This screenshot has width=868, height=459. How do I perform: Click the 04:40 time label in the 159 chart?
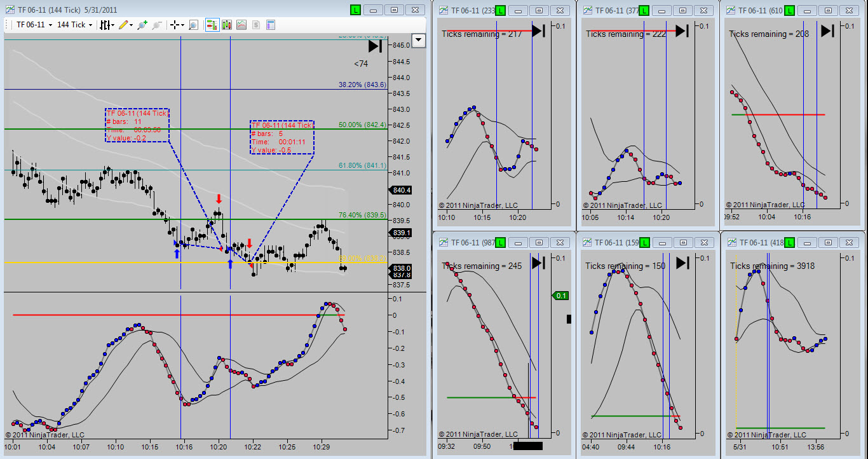tap(590, 448)
